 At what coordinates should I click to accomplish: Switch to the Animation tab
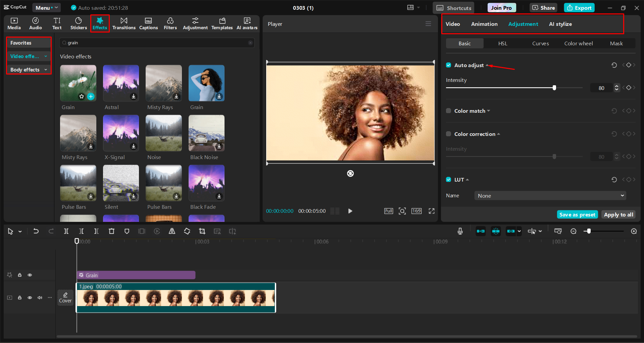point(484,24)
